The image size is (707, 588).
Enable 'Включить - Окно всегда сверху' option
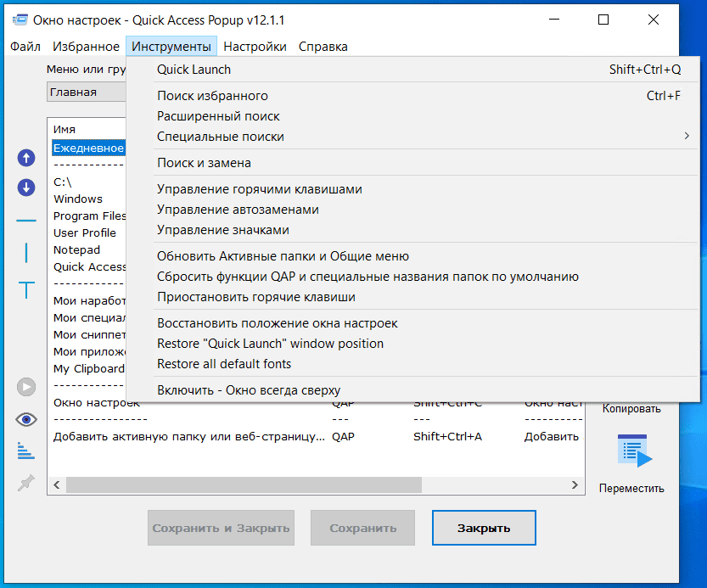[x=249, y=390]
